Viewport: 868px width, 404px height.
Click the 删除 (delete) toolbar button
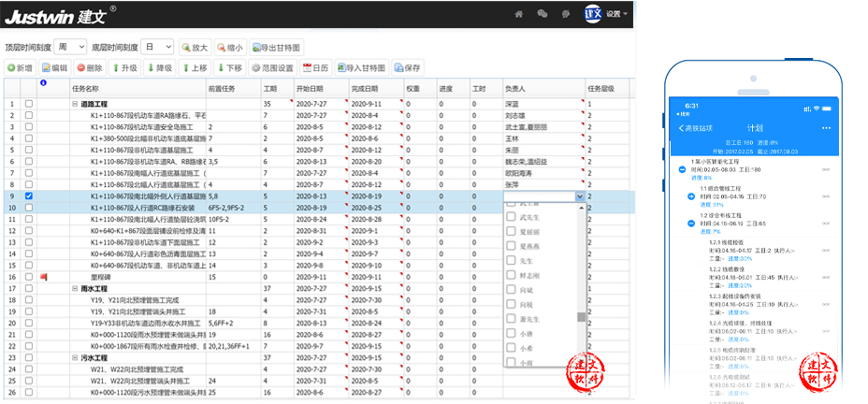coord(90,68)
